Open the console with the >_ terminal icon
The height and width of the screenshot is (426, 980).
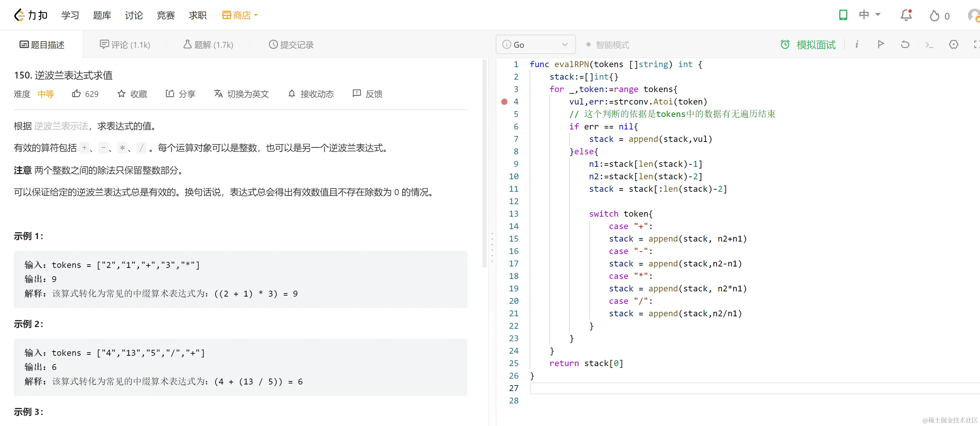[929, 45]
